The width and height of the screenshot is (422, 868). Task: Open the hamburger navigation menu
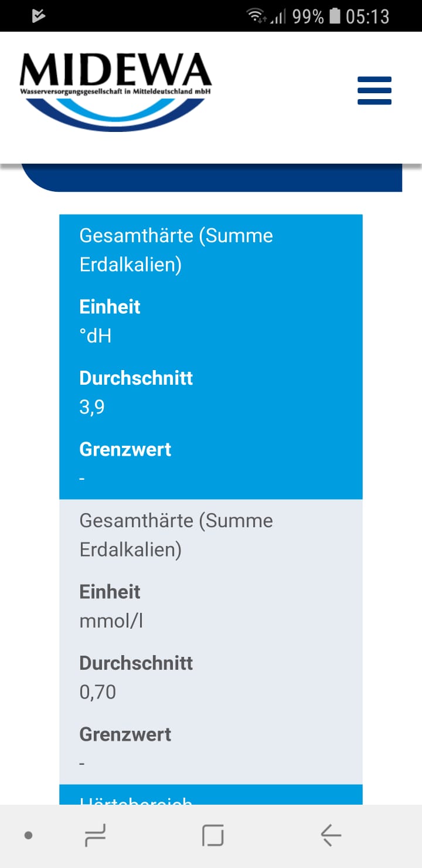point(375,91)
